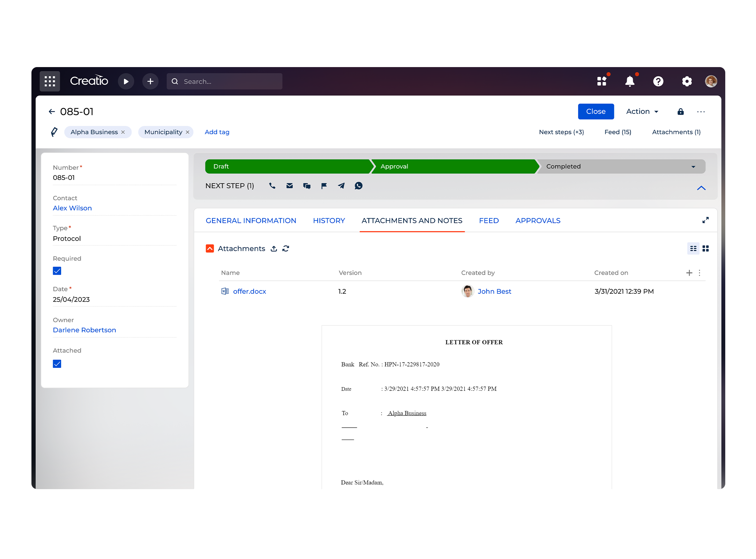Uncheck the Attached checkbox

[57, 364]
